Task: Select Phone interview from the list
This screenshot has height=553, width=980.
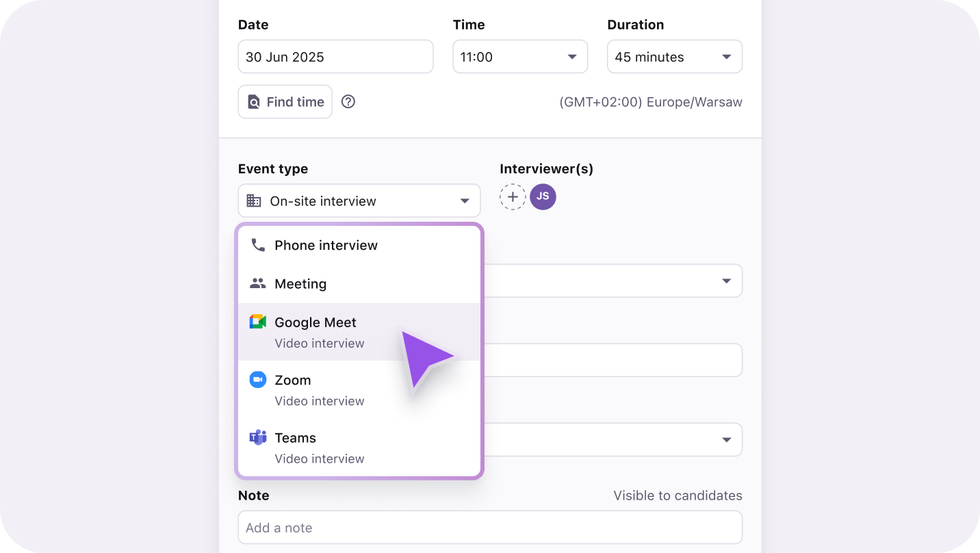Action: click(326, 245)
